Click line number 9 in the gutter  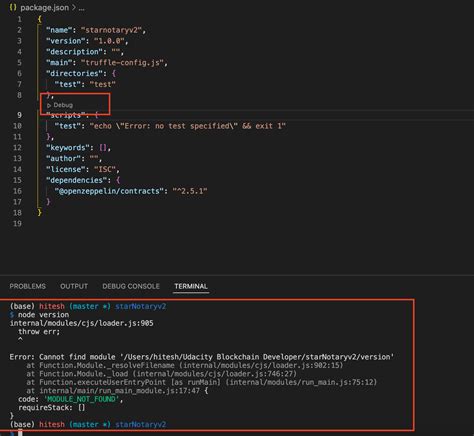19,115
